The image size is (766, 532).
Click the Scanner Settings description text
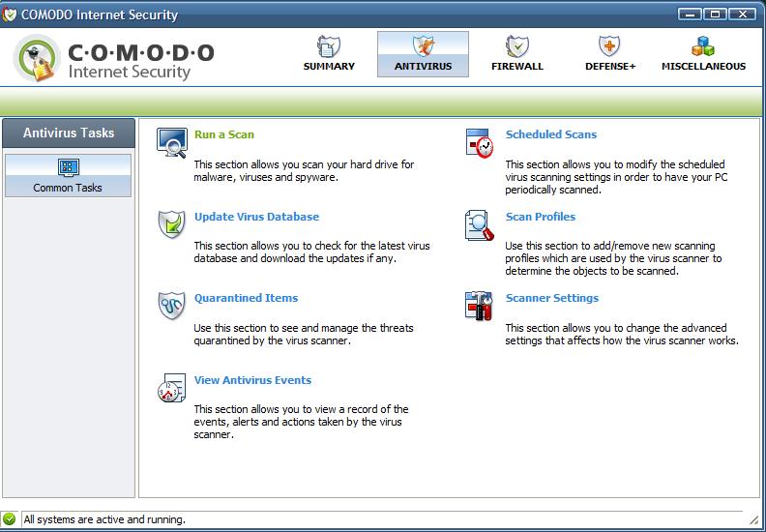pyautogui.click(x=622, y=334)
